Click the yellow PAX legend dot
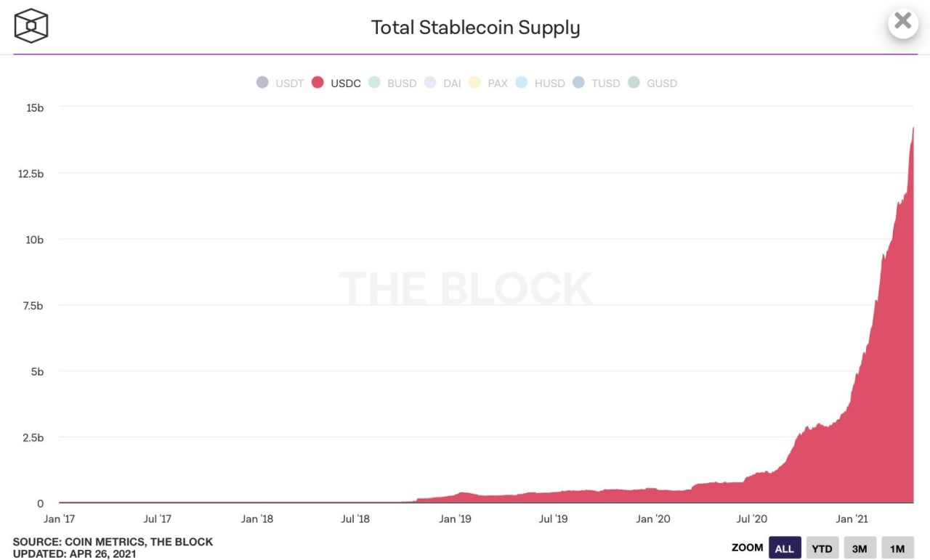Screen dimensions: 930x560 pos(475,83)
